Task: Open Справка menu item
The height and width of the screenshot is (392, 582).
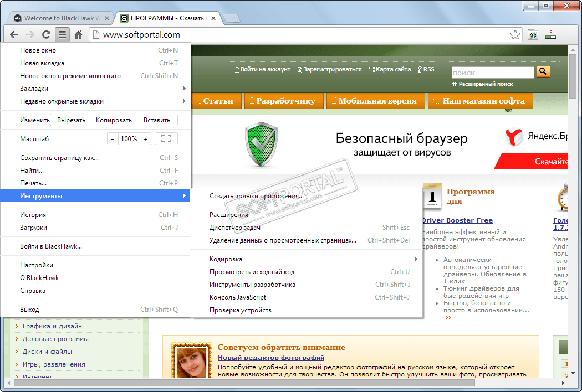Action: click(x=95, y=291)
